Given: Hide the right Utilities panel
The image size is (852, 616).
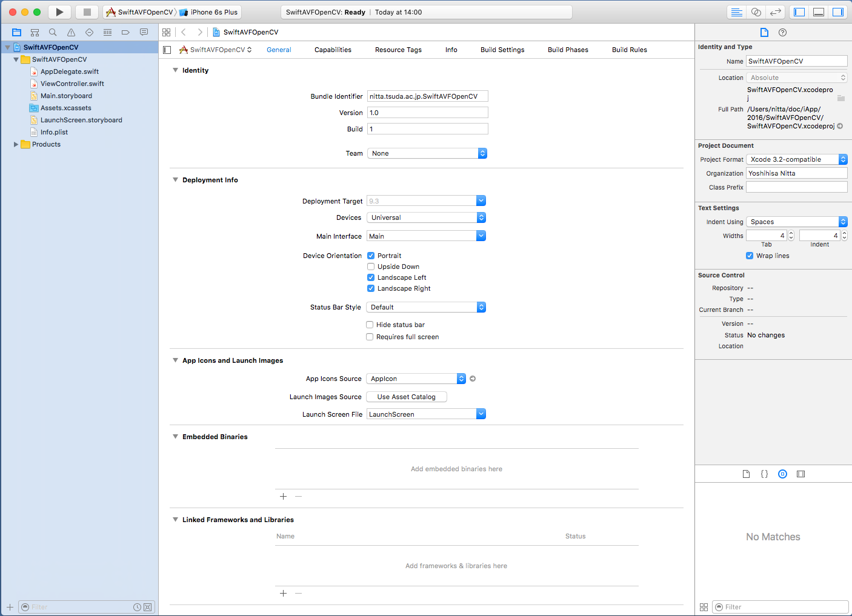Looking at the screenshot, I should [837, 12].
